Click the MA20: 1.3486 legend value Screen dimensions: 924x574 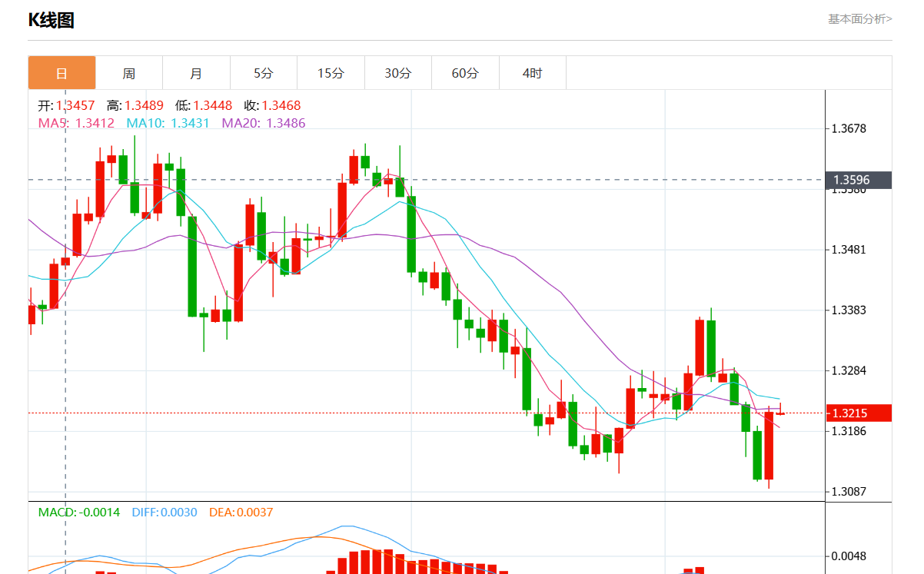pyautogui.click(x=264, y=123)
